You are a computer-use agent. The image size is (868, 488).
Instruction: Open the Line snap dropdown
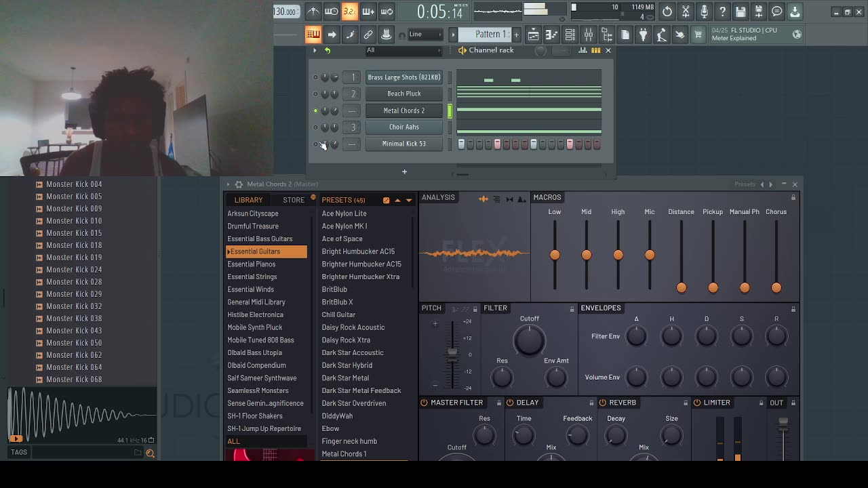click(x=425, y=35)
